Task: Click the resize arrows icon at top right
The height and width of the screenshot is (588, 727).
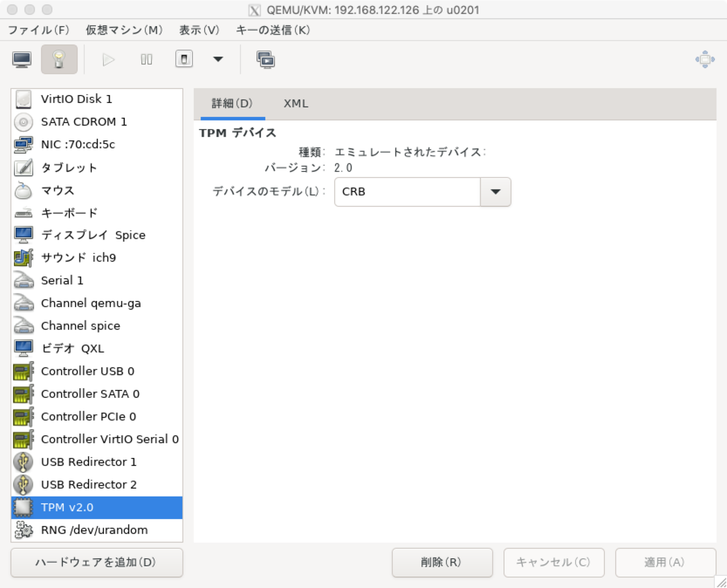Action: pos(705,59)
